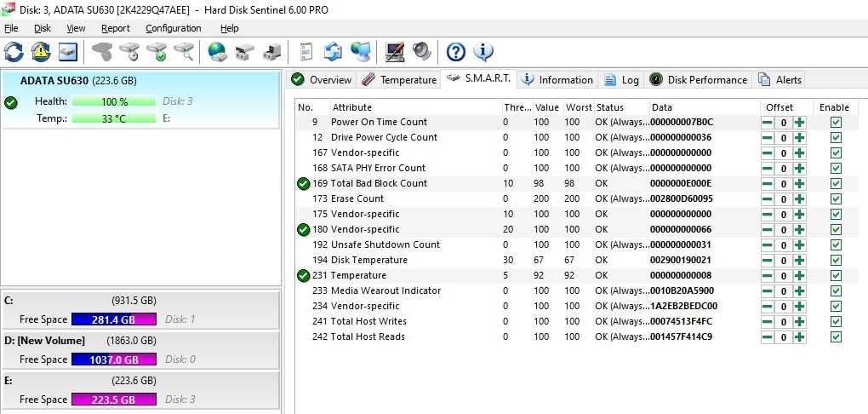This screenshot has height=414, width=868.
Task: Click green check icon beside 231 Temperature
Action: [303, 275]
